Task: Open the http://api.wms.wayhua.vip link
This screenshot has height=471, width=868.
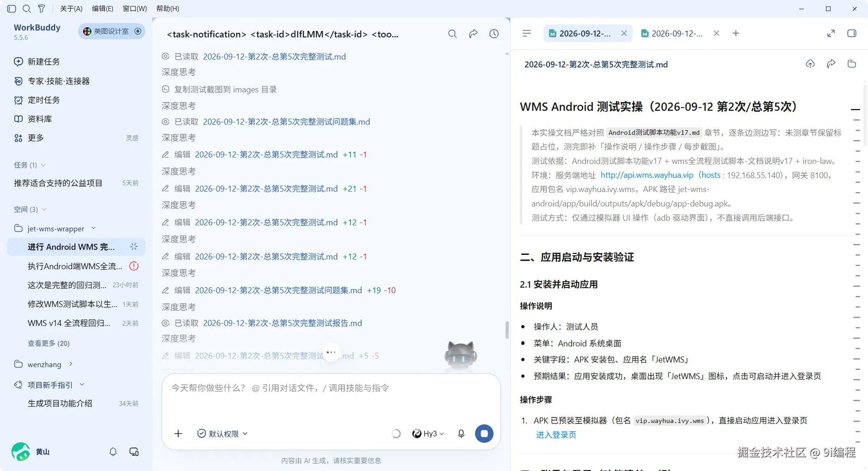Action: tap(647, 175)
